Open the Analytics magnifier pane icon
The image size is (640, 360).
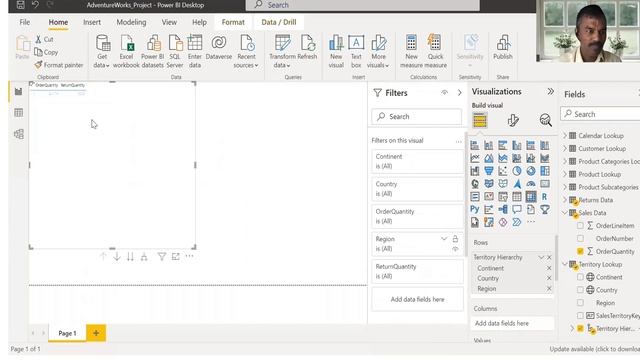coord(545,120)
